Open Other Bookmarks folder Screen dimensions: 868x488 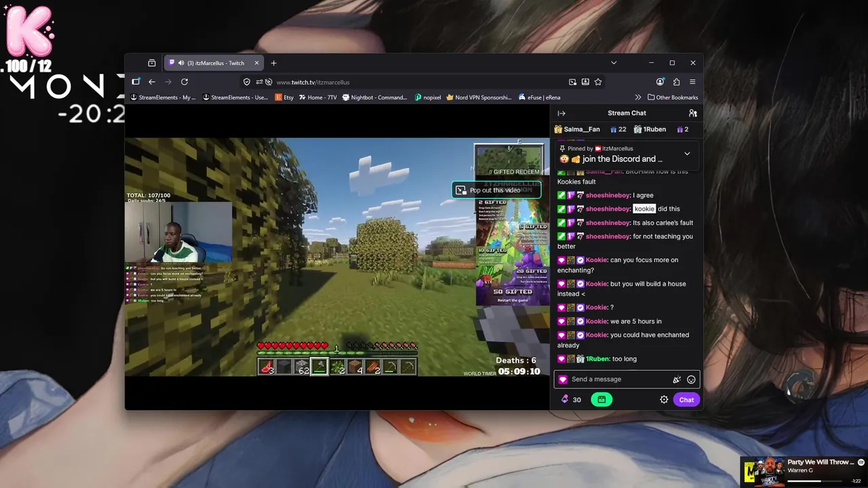[x=673, y=98]
